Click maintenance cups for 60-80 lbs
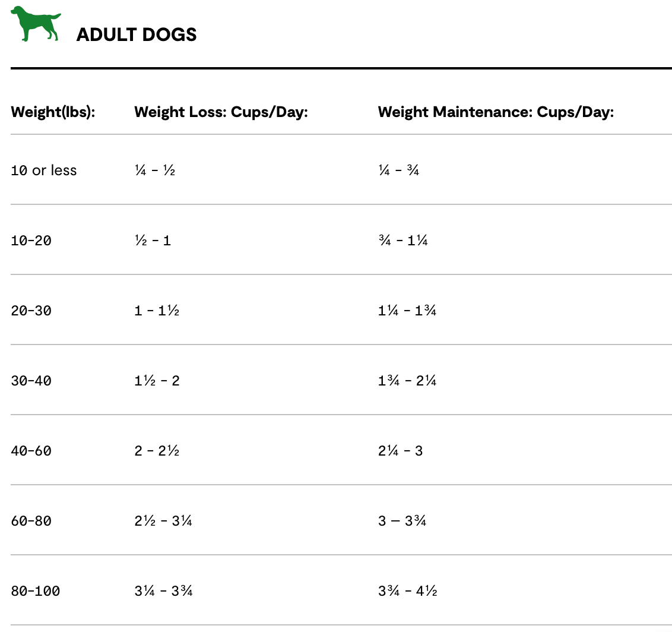The height and width of the screenshot is (632, 672). [x=402, y=521]
